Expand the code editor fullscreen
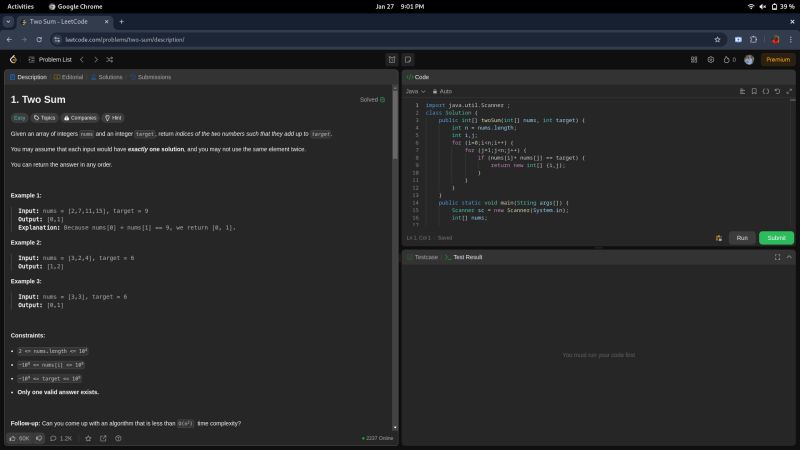This screenshot has width=800, height=450. (789, 91)
